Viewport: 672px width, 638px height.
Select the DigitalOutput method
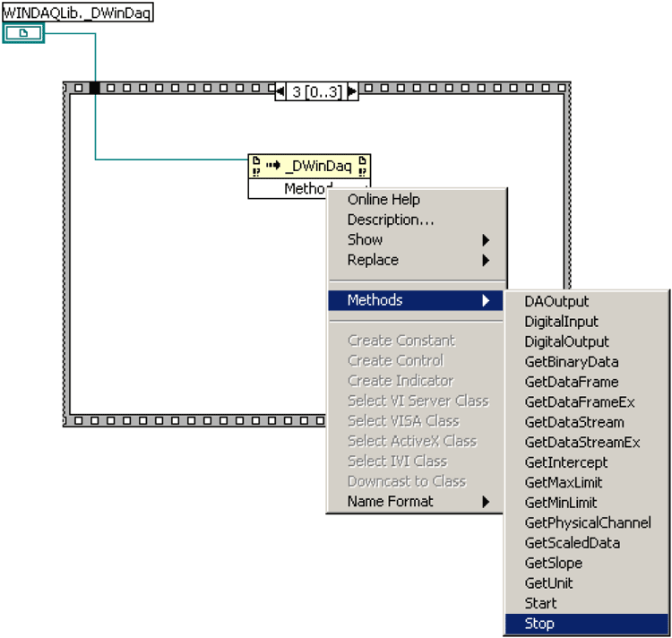pos(587,341)
